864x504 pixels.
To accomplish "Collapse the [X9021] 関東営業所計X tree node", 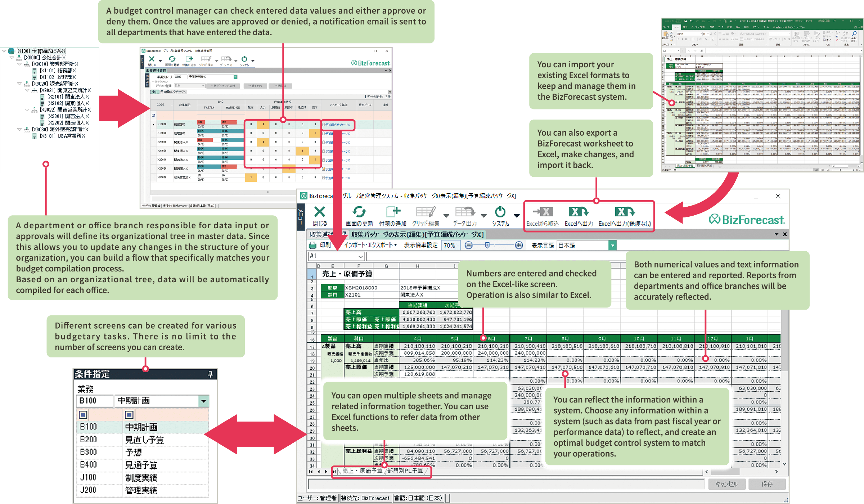I will [27, 90].
